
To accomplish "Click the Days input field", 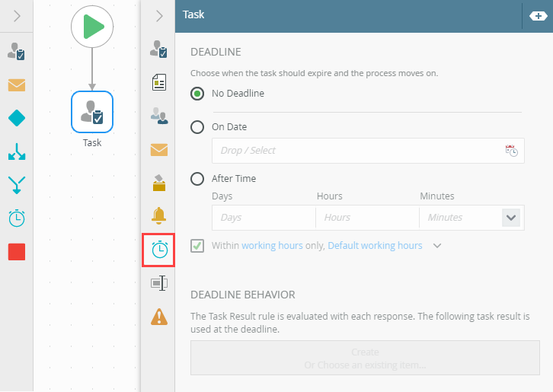I will [x=264, y=218].
